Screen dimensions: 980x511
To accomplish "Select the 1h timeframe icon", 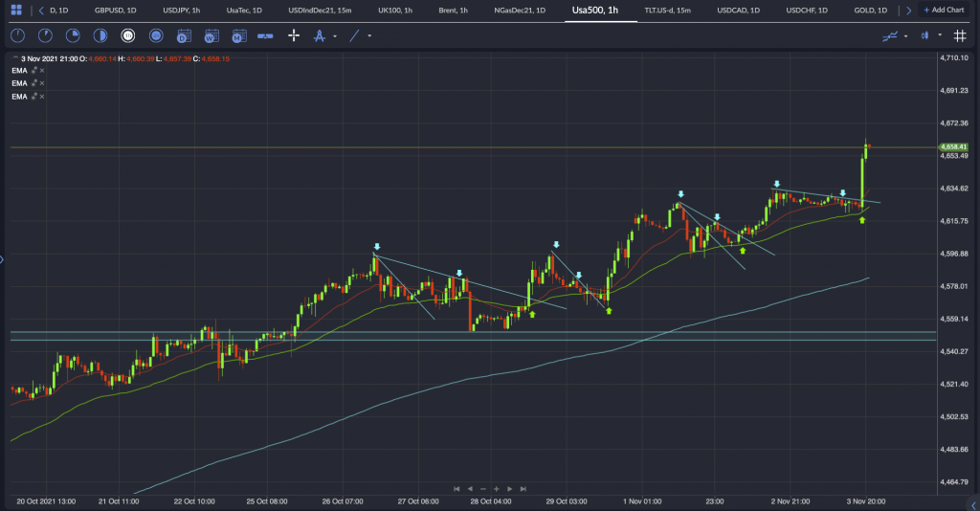I will point(128,36).
